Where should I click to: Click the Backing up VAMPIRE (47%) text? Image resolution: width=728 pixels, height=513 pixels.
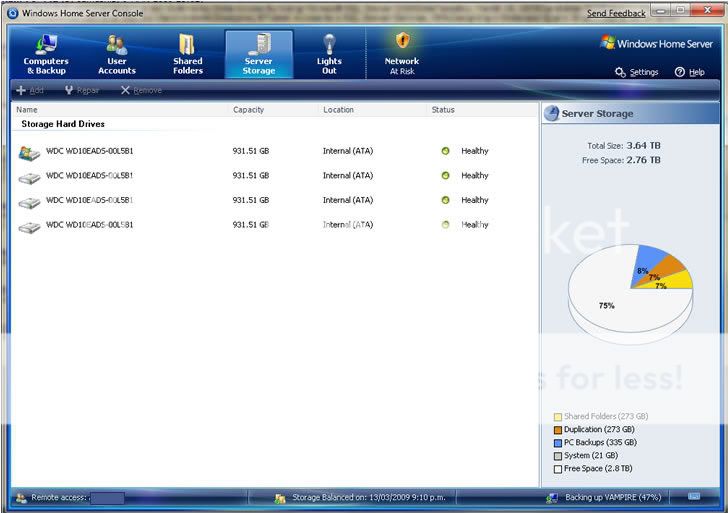pyautogui.click(x=613, y=497)
